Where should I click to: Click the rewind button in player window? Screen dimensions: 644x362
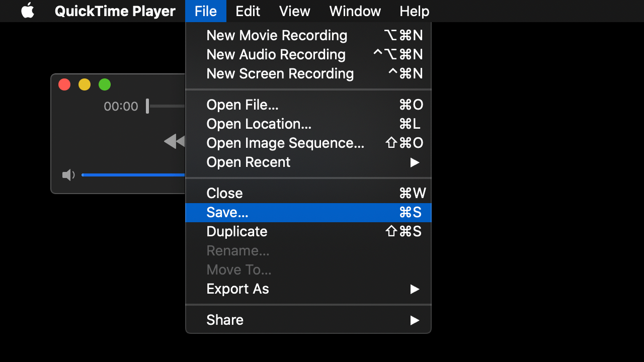pos(175,141)
